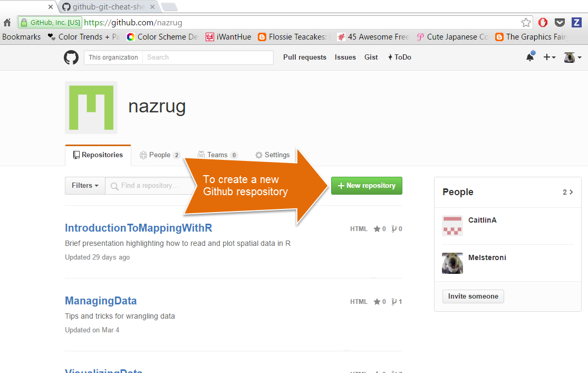The width and height of the screenshot is (588, 373).
Task: Click the 'This organization' search scope label
Action: pos(113,58)
